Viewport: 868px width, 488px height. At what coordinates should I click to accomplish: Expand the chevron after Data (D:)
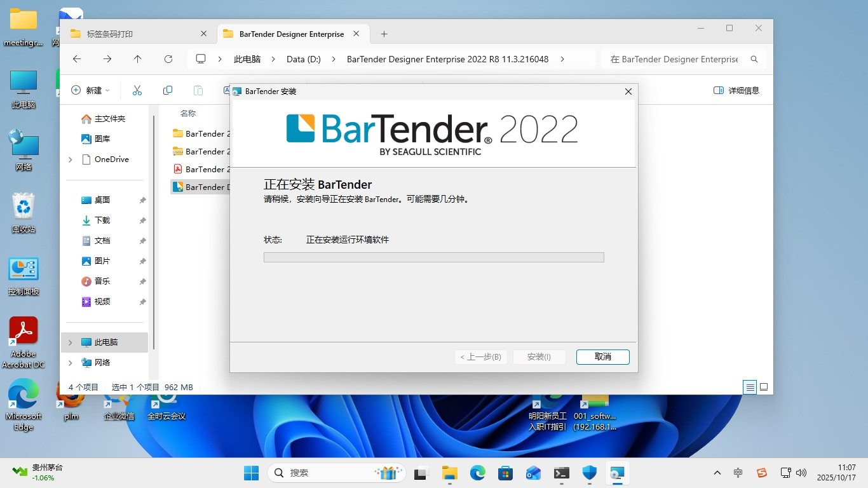[x=334, y=59]
